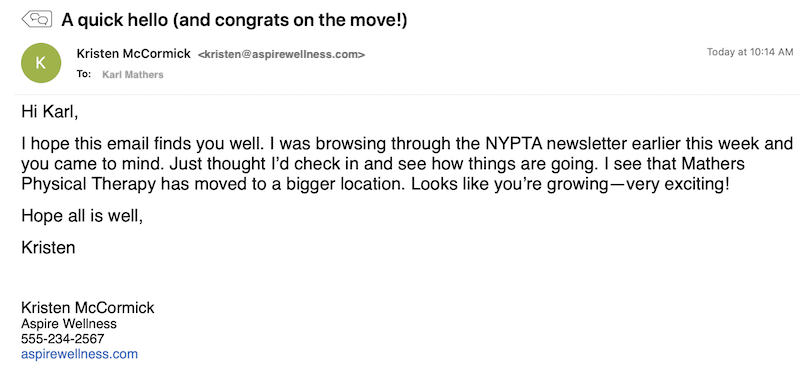Click Aspire Wellness company name in signature
This screenshot has width=800, height=366.
tap(69, 324)
